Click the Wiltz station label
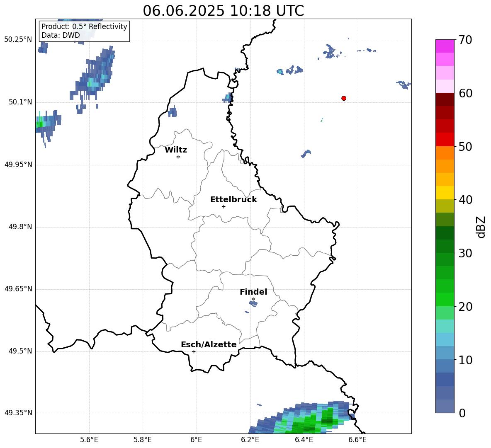The height and width of the screenshot is (448, 491). [x=176, y=150]
